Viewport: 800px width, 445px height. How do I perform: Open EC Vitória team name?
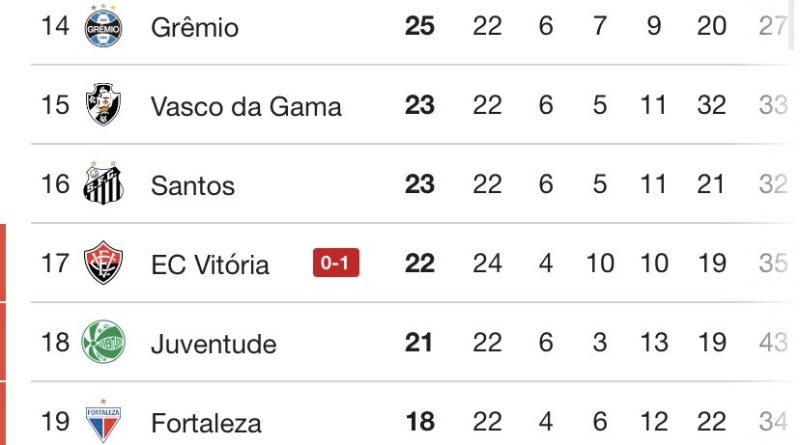tap(210, 265)
